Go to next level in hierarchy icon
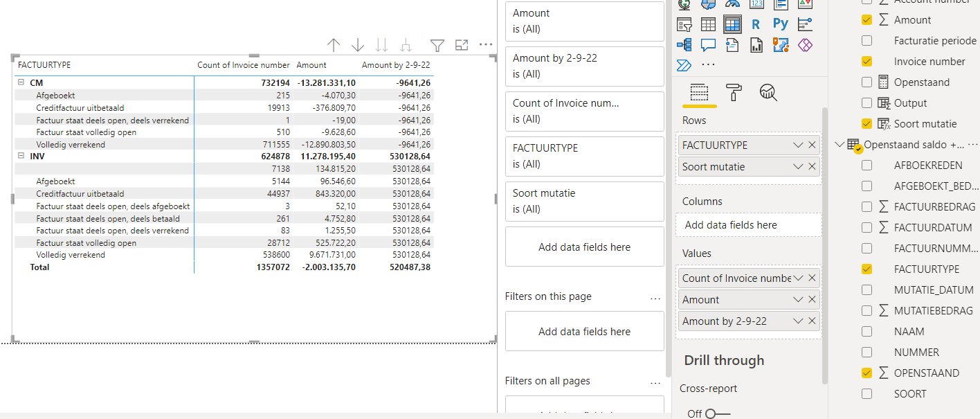 pos(381,45)
